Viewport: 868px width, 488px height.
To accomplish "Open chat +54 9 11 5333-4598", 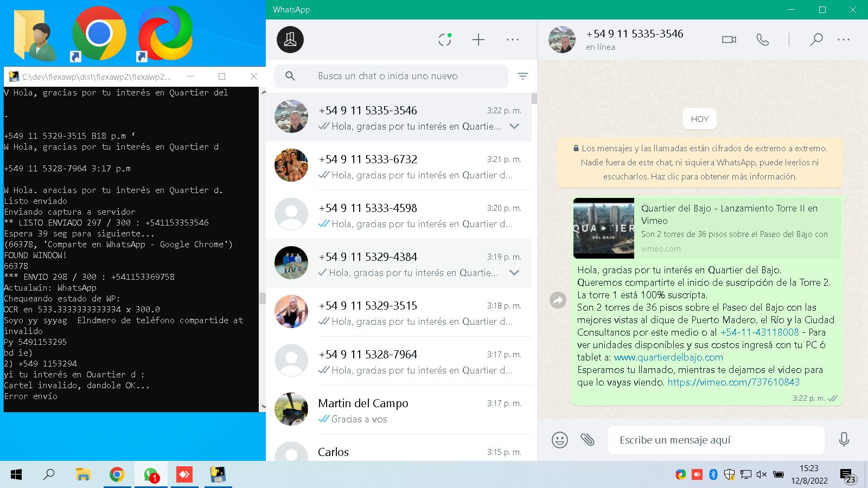I will pos(398,215).
